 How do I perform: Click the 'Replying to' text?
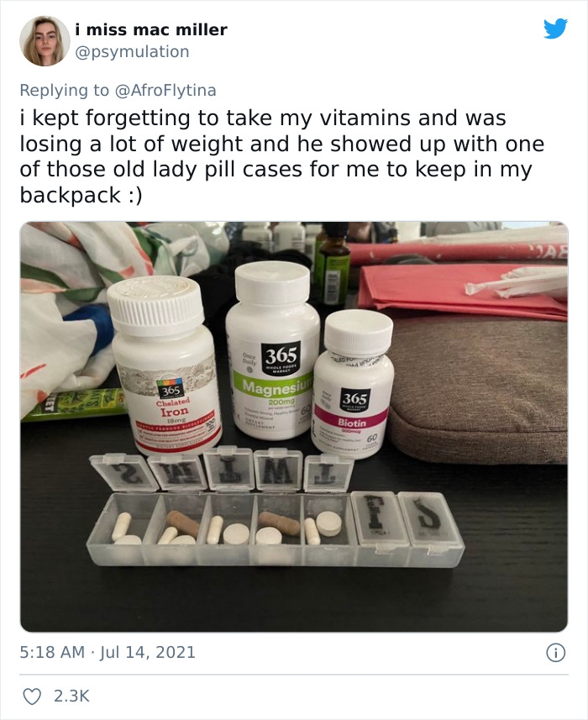[x=65, y=90]
